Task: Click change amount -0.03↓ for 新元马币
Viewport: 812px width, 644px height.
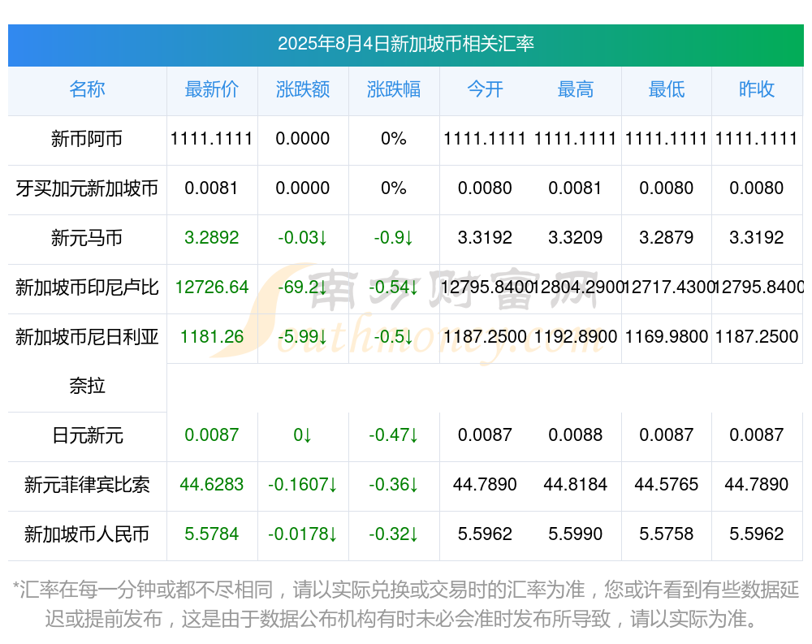Action: 302,238
